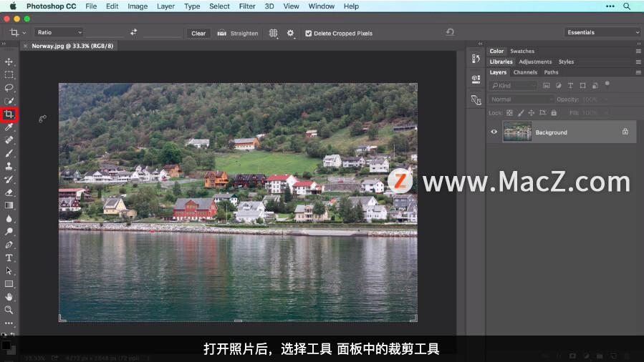Viewport: 644px width, 362px height.
Task: Select the Path Selection tool
Action: click(9, 271)
